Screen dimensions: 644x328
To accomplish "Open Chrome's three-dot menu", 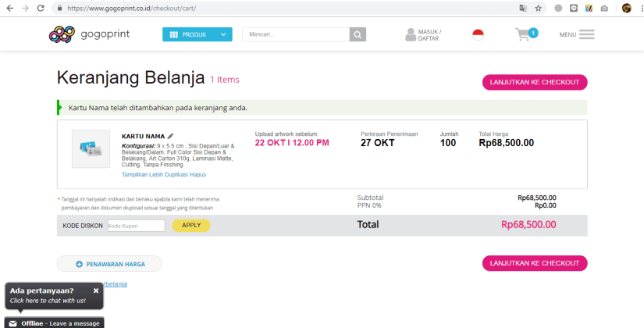I will (x=638, y=8).
